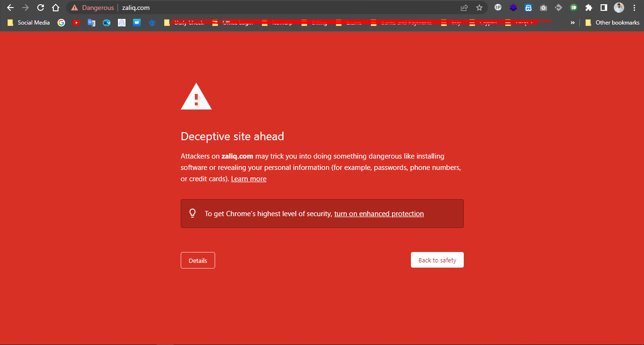Image resolution: width=644 pixels, height=345 pixels.
Task: Bookmark this page with the star icon
Action: (479, 8)
